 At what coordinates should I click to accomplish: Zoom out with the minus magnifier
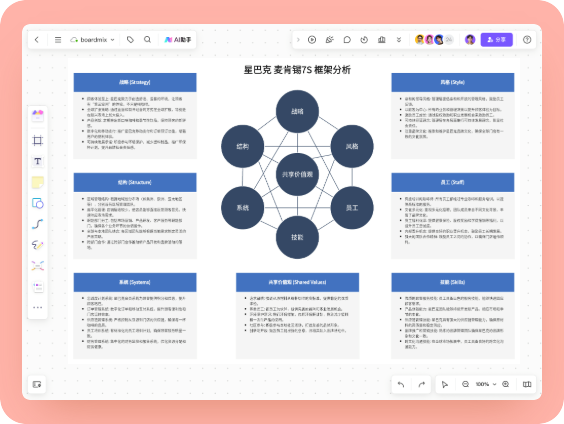pos(465,384)
